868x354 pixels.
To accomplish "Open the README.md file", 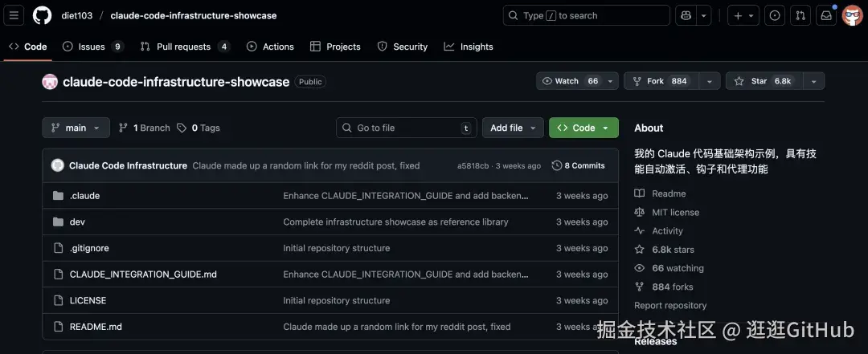I will click(96, 327).
